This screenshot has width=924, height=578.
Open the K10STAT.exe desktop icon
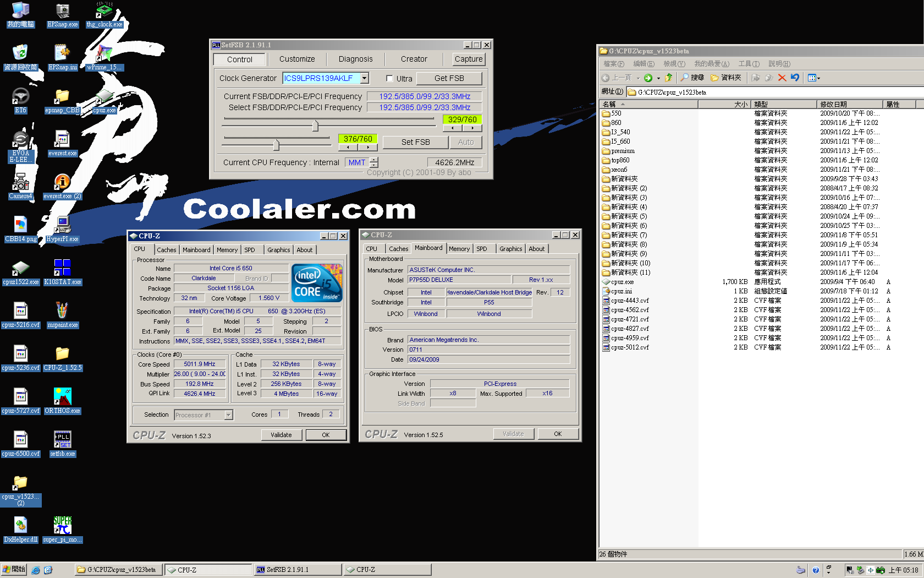[62, 272]
